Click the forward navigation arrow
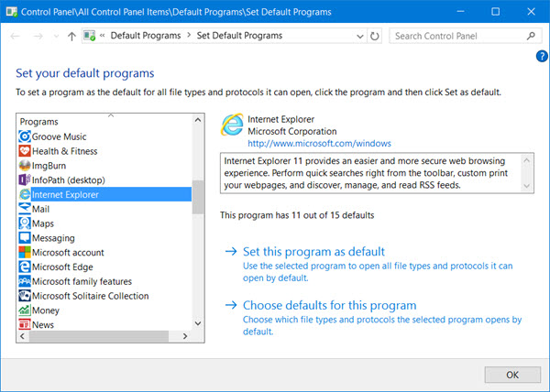The height and width of the screenshot is (392, 550). point(38,36)
